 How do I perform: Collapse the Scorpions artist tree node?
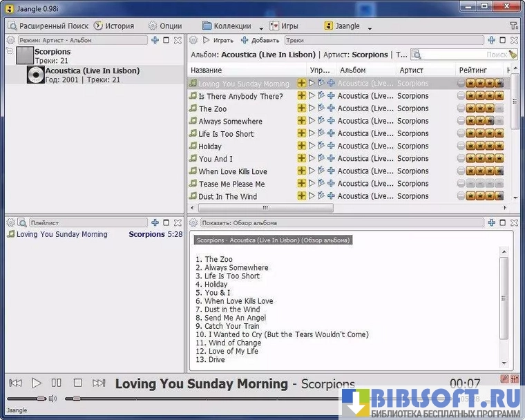pyautogui.click(x=10, y=52)
